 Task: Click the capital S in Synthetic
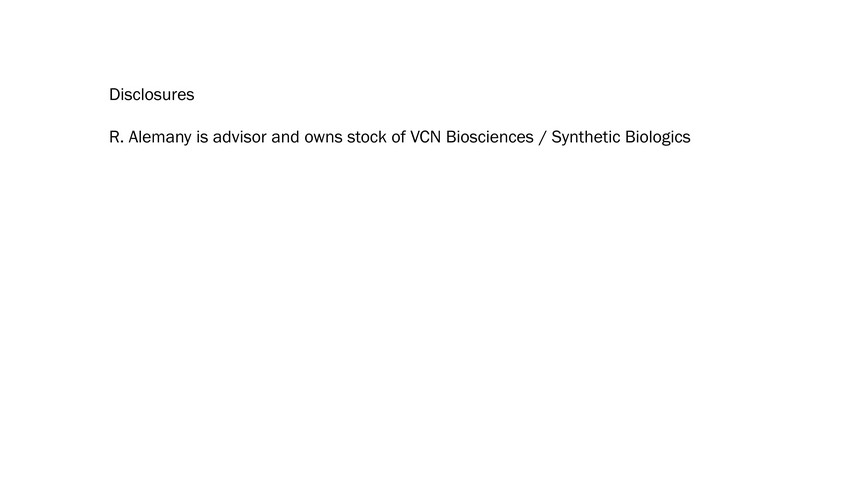[556, 137]
